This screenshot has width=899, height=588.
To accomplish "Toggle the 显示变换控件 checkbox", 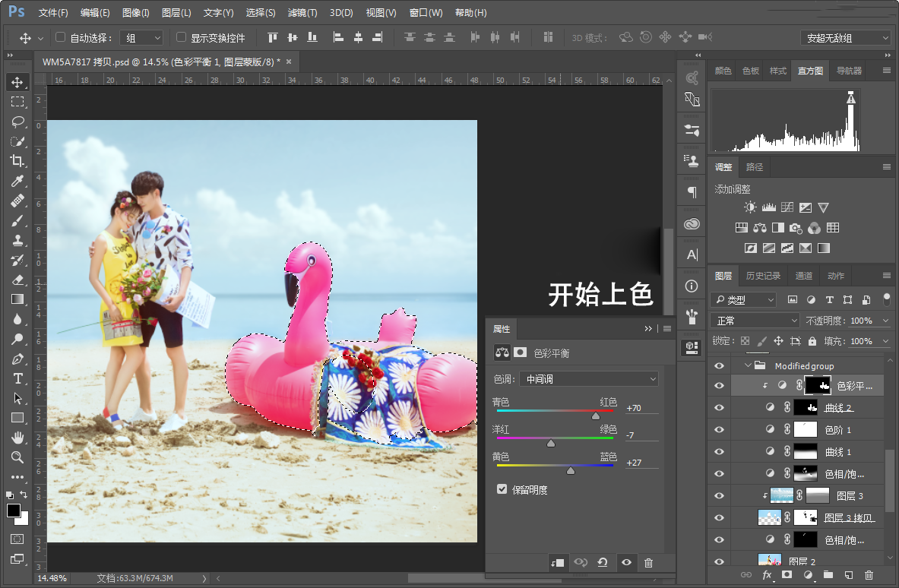I will 181,37.
